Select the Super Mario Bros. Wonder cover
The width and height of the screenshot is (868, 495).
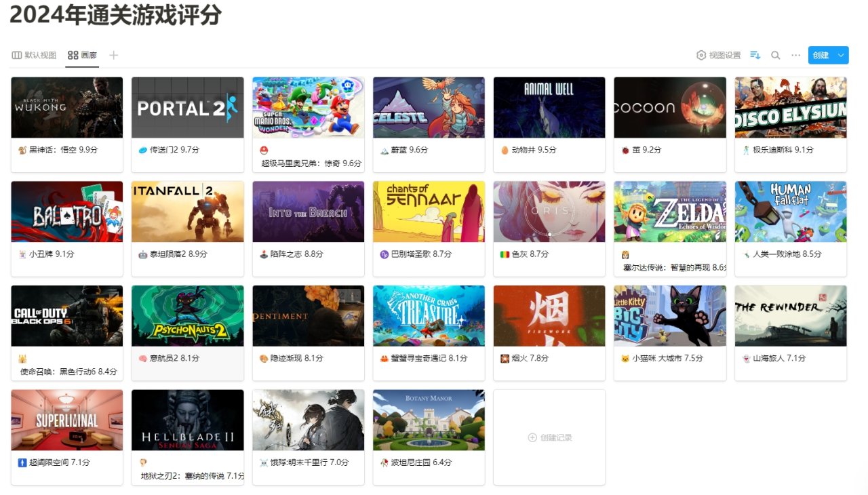309,107
